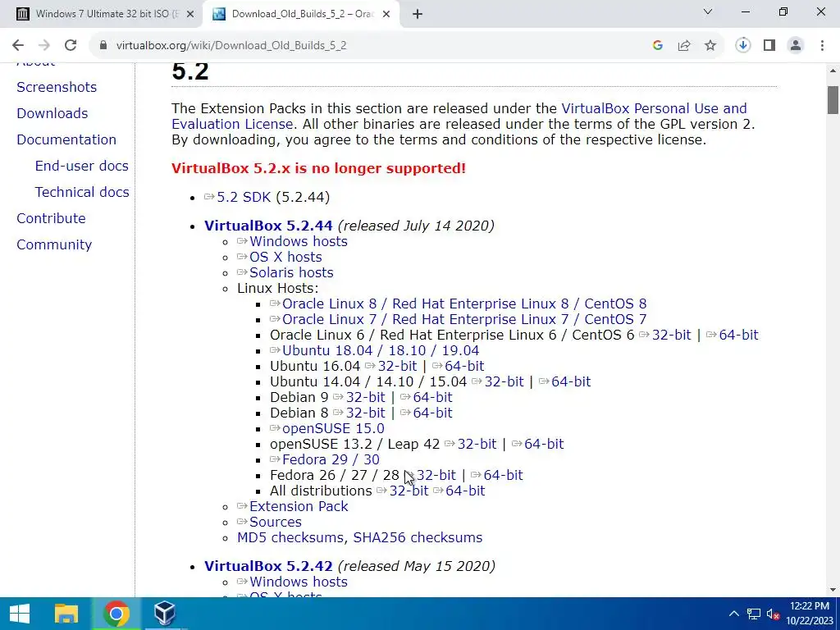840x630 pixels.
Task: Download Ubuntu 16.04 64-bit package
Action: [x=464, y=366]
